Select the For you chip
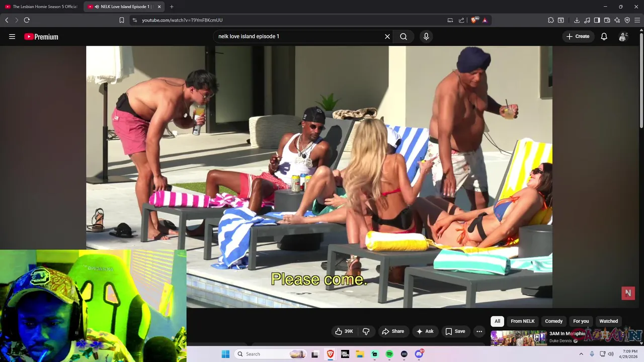 [x=581, y=321]
